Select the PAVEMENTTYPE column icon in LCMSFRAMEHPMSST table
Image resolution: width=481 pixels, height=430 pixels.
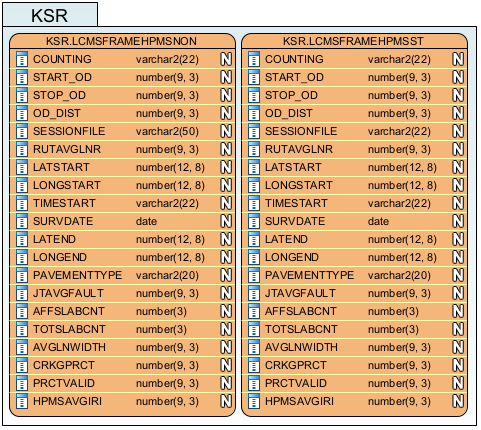click(x=254, y=275)
